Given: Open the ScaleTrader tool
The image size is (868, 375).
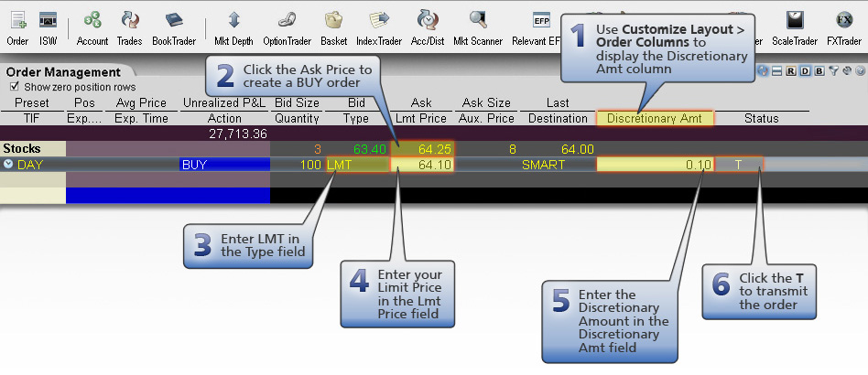Looking at the screenshot, I should coord(795,26).
